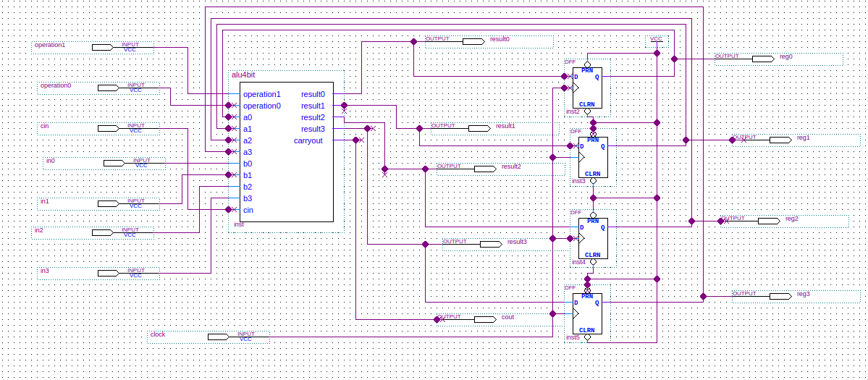Viewport: 868px width, 380px height.
Task: Click the a2 port on alu4bit
Action: [x=248, y=140]
